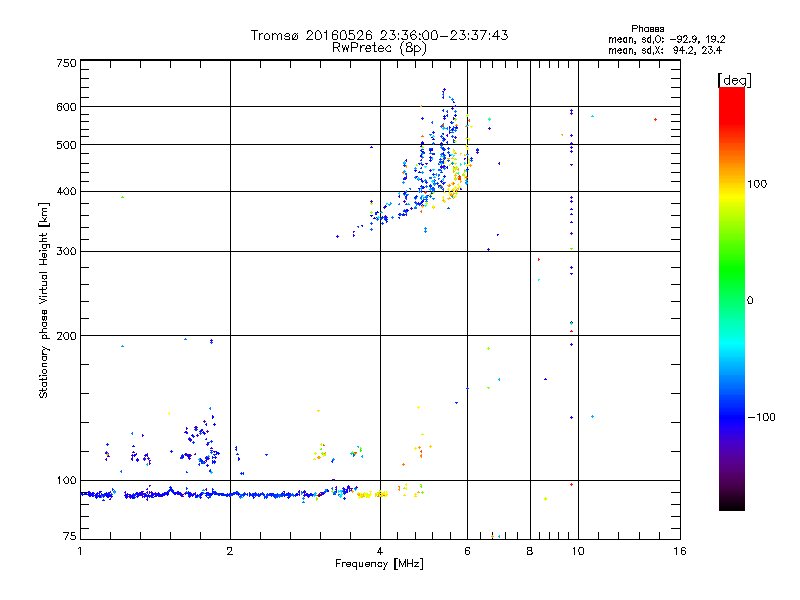Click the x-axis tick label '8'

(x=530, y=551)
